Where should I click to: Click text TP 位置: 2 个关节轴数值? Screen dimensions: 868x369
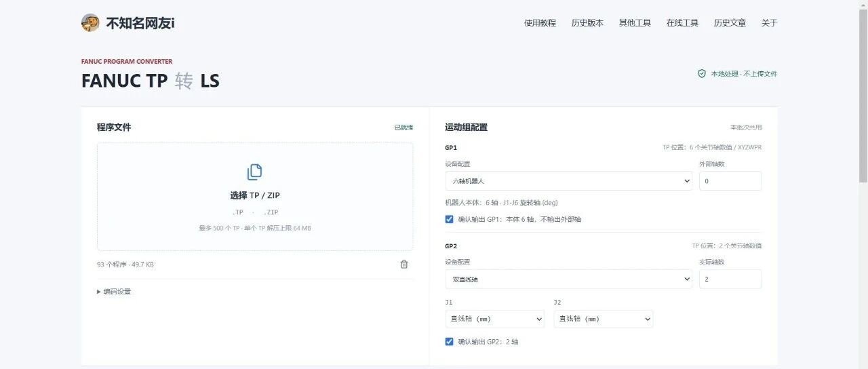(x=727, y=246)
